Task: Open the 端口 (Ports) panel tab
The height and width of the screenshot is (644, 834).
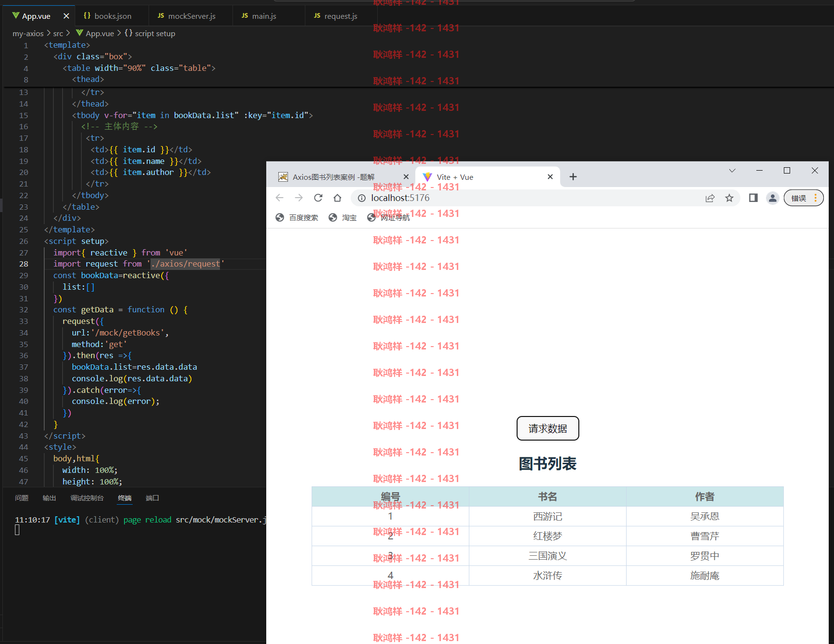Action: click(152, 498)
